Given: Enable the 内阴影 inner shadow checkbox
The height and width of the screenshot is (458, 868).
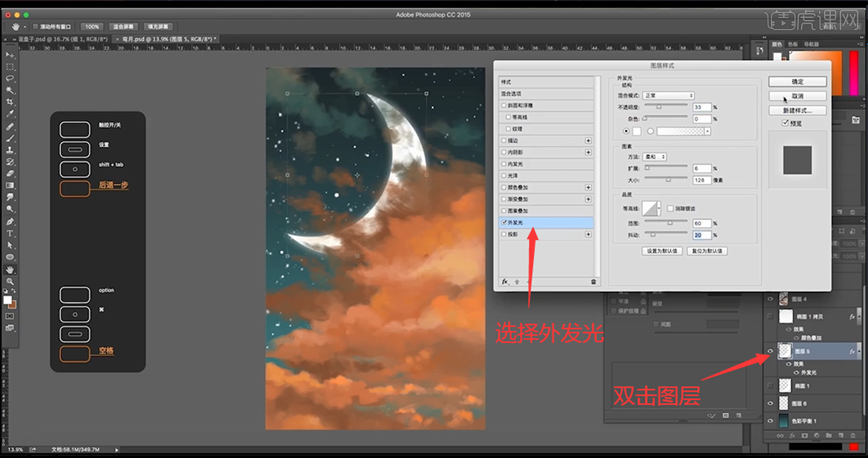Looking at the screenshot, I should (504, 152).
